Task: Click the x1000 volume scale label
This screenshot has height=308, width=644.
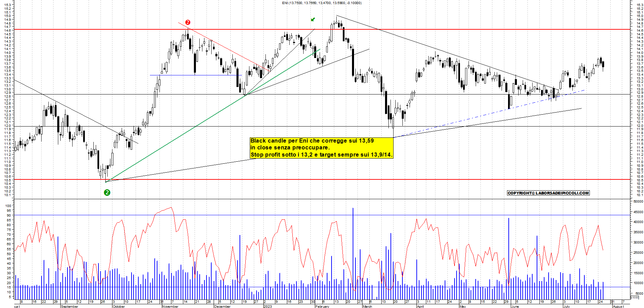Action: click(x=635, y=297)
